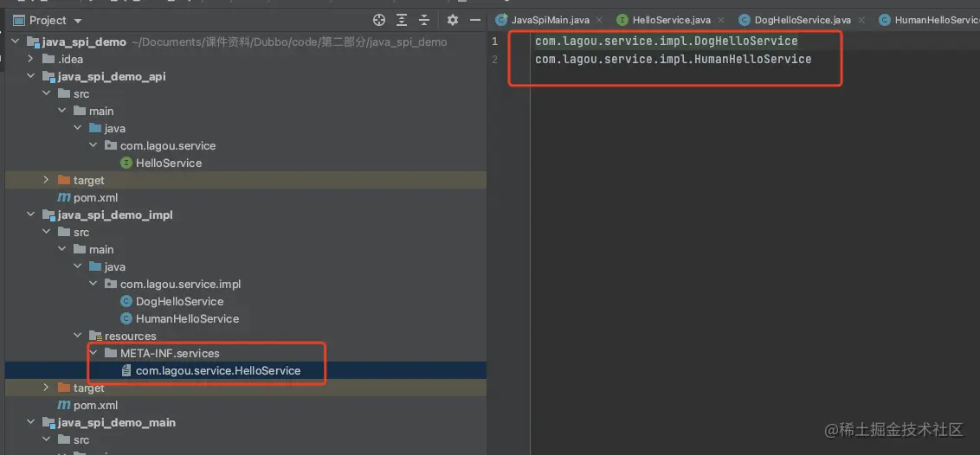Click JavaSpiMain.java tab class icon
Screen dimensions: 980x455
tap(501, 20)
